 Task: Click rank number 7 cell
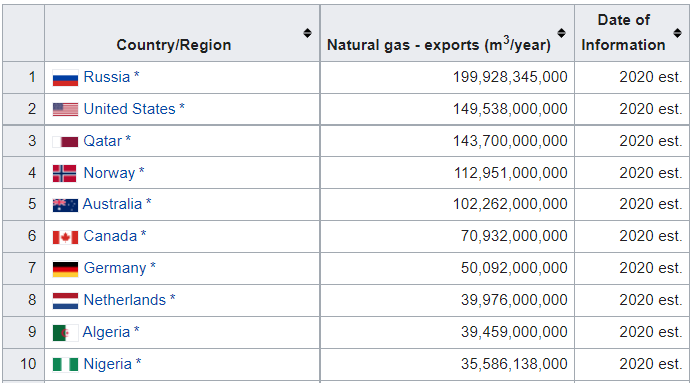[x=23, y=268]
